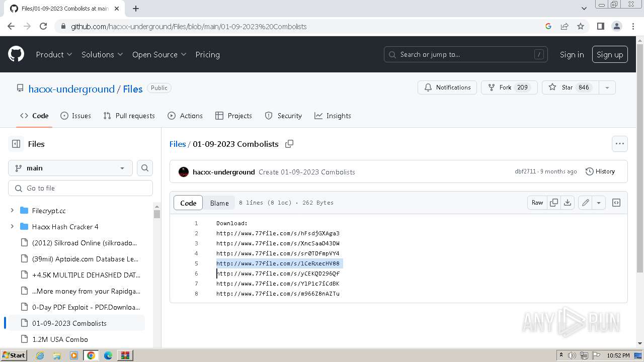Image resolution: width=644 pixels, height=362 pixels.
Task: Copy file path icon next to Combolists
Action: tap(289, 144)
